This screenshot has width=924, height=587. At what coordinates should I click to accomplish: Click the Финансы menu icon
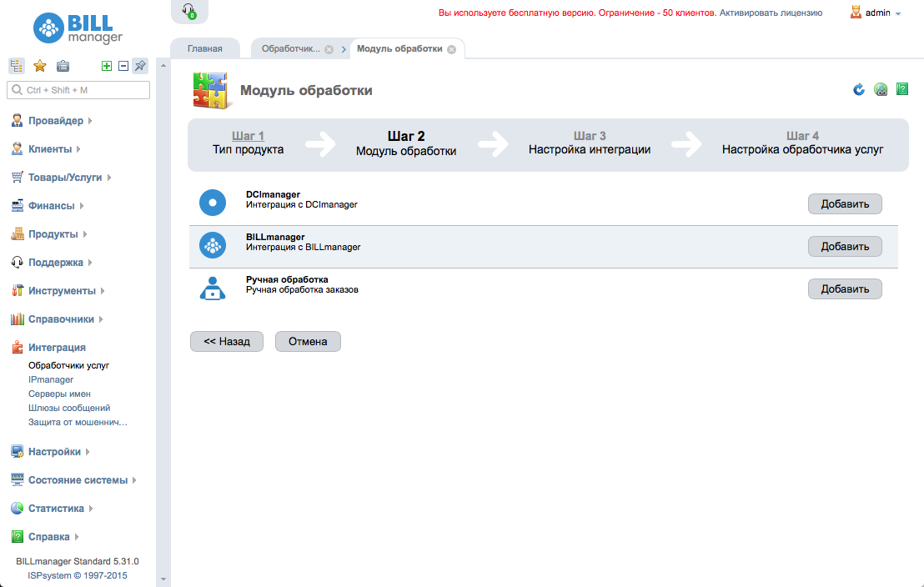tap(17, 205)
